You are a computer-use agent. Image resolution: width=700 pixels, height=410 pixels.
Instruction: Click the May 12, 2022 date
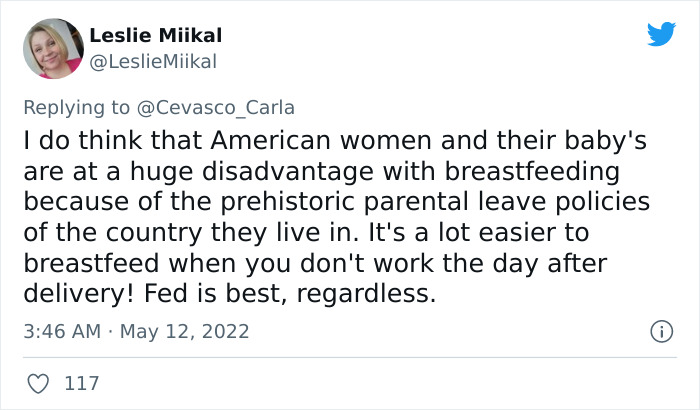tap(183, 331)
